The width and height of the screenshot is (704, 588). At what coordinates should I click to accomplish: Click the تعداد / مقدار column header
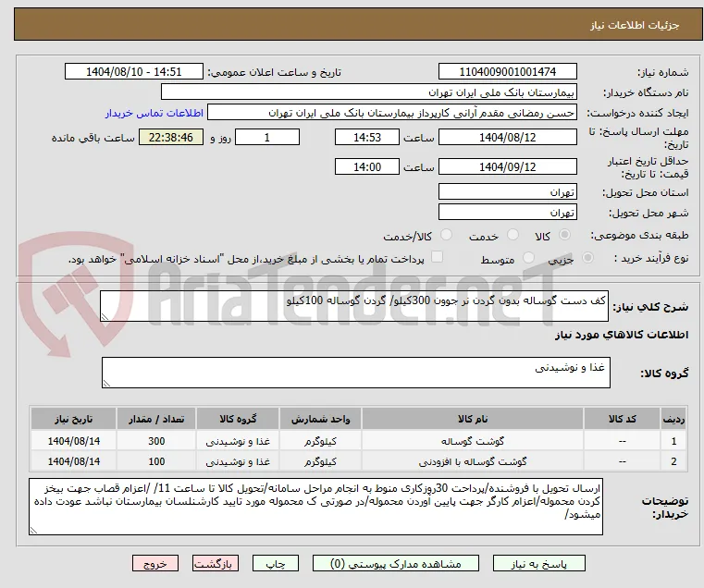point(156,419)
